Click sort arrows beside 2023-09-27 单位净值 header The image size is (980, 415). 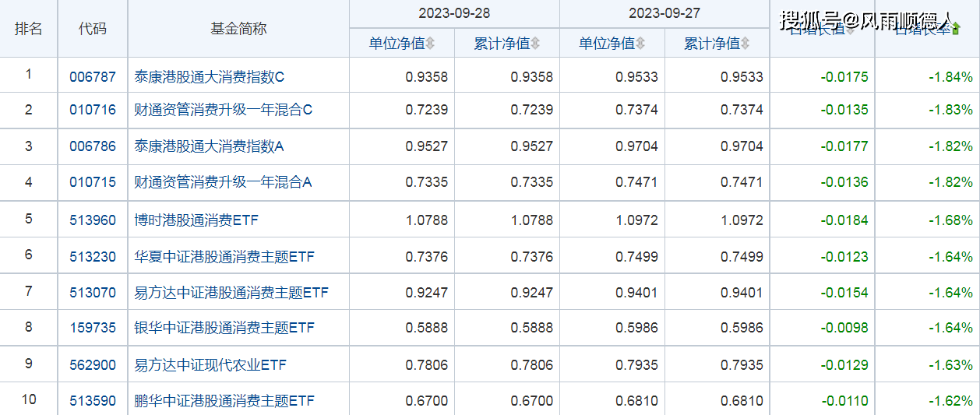coord(640,44)
